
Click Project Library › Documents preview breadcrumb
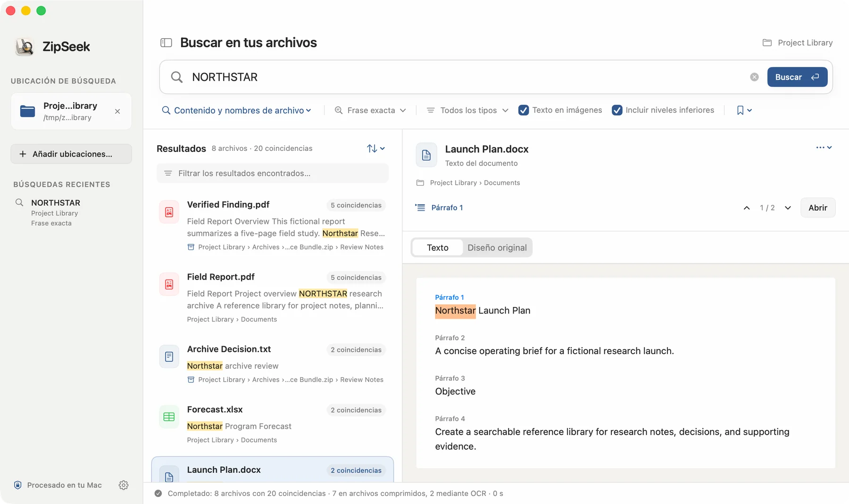[475, 183]
